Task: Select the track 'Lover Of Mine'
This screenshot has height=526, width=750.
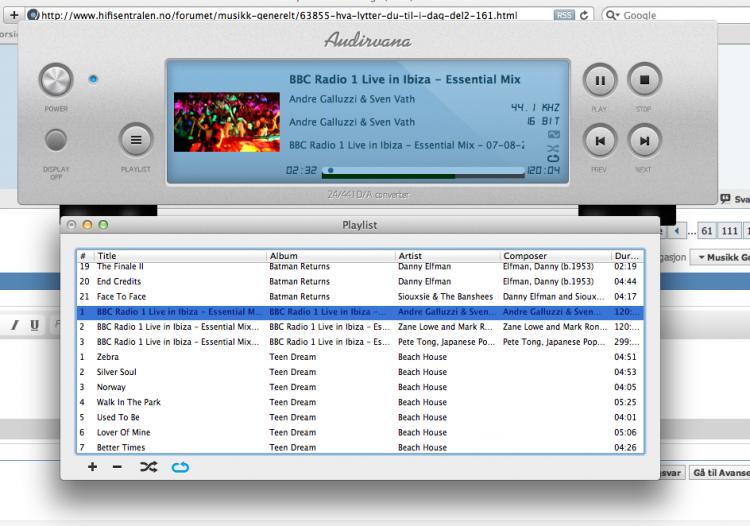Action: (x=360, y=432)
